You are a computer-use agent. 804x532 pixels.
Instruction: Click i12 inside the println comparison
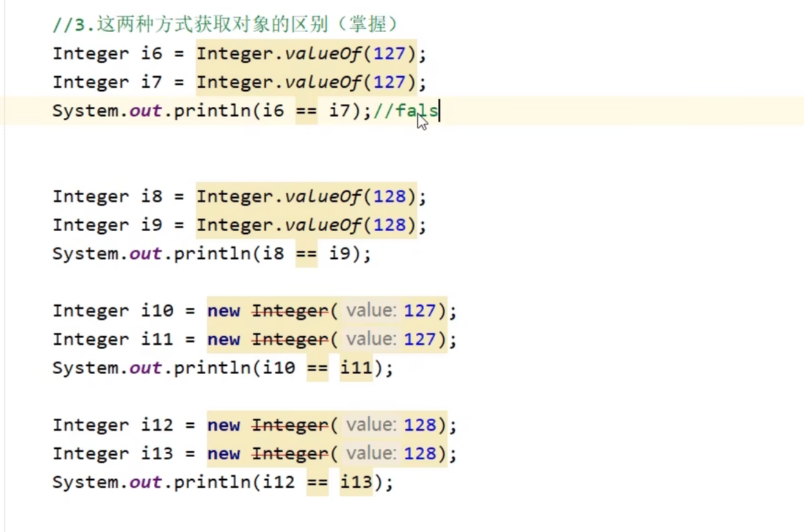tap(279, 482)
